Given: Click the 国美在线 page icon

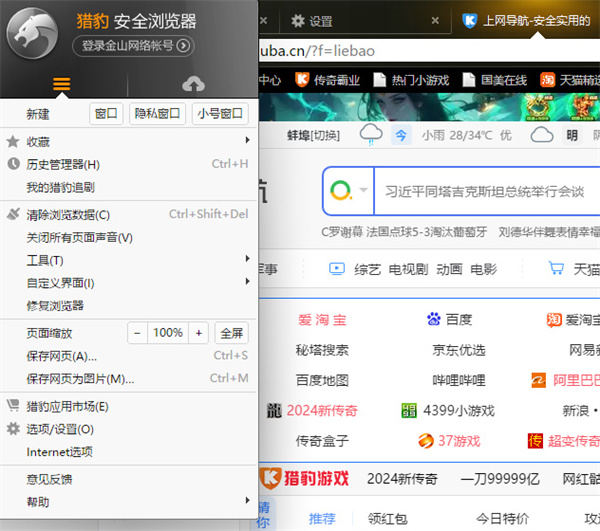Looking at the screenshot, I should tap(469, 80).
